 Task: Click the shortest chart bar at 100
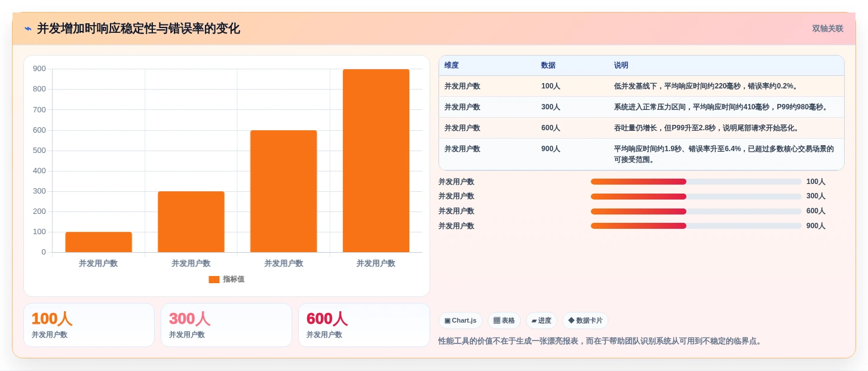tap(99, 242)
